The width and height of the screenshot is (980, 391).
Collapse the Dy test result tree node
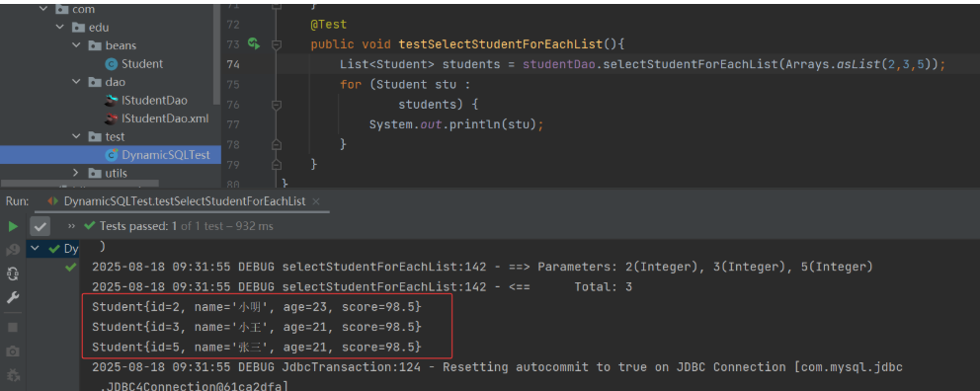point(36,249)
